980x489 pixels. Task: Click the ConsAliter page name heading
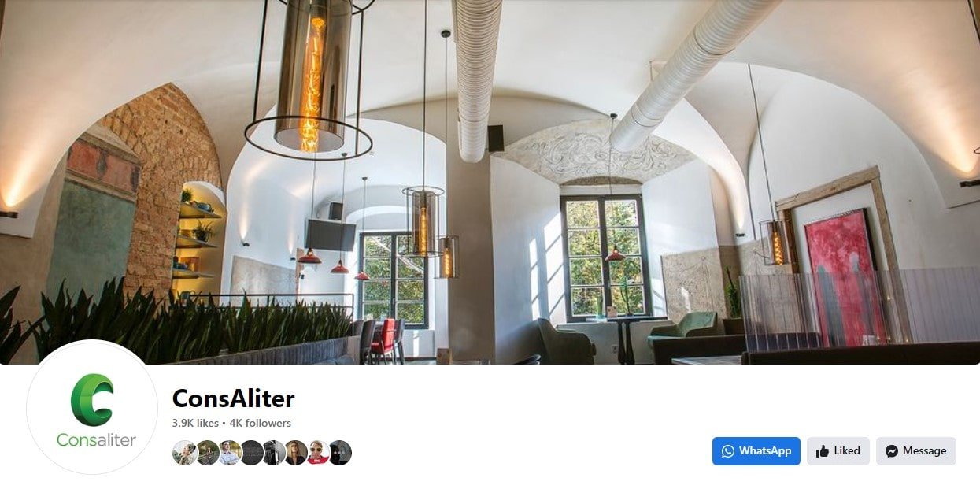click(234, 398)
